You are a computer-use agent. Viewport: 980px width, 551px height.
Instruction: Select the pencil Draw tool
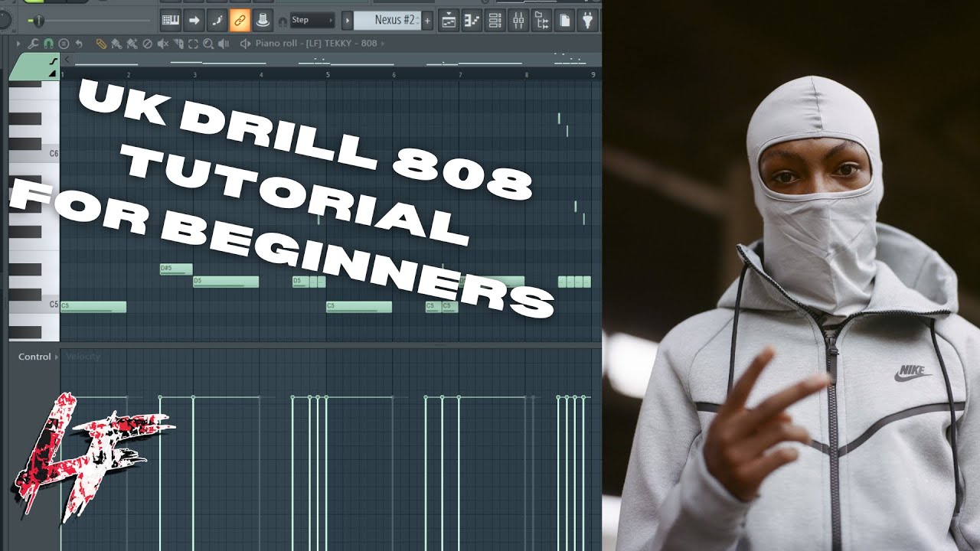coord(101,44)
